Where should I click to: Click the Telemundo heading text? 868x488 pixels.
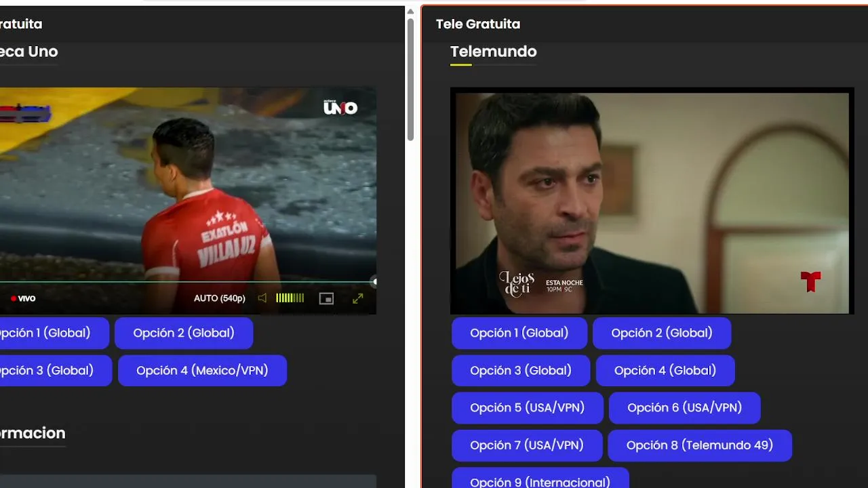coord(494,52)
